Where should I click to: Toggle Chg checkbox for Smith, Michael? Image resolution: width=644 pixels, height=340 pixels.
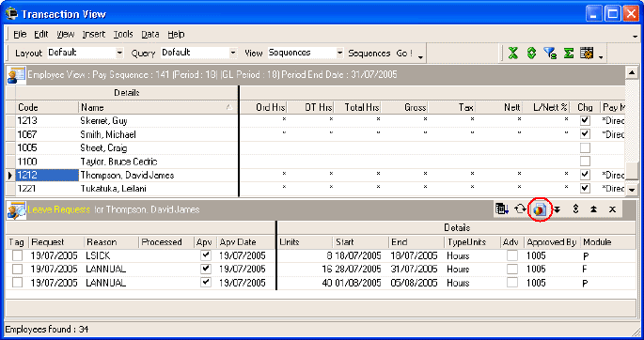[x=585, y=134]
